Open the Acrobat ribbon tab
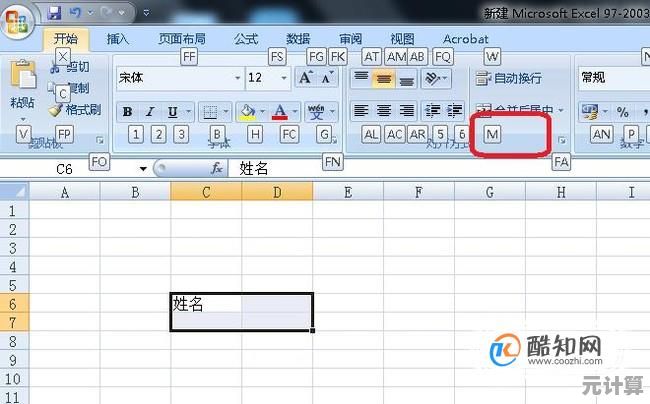Screen dimensions: 650x404 466,39
